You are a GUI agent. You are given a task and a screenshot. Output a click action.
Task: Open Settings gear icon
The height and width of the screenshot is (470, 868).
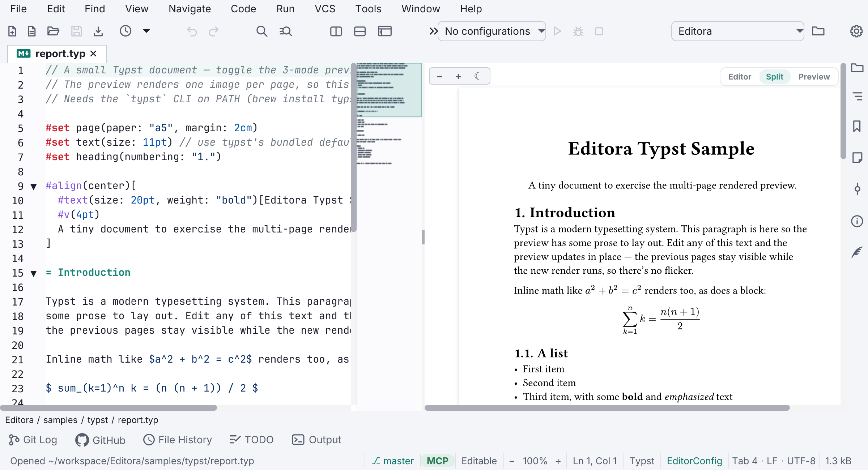pos(856,31)
